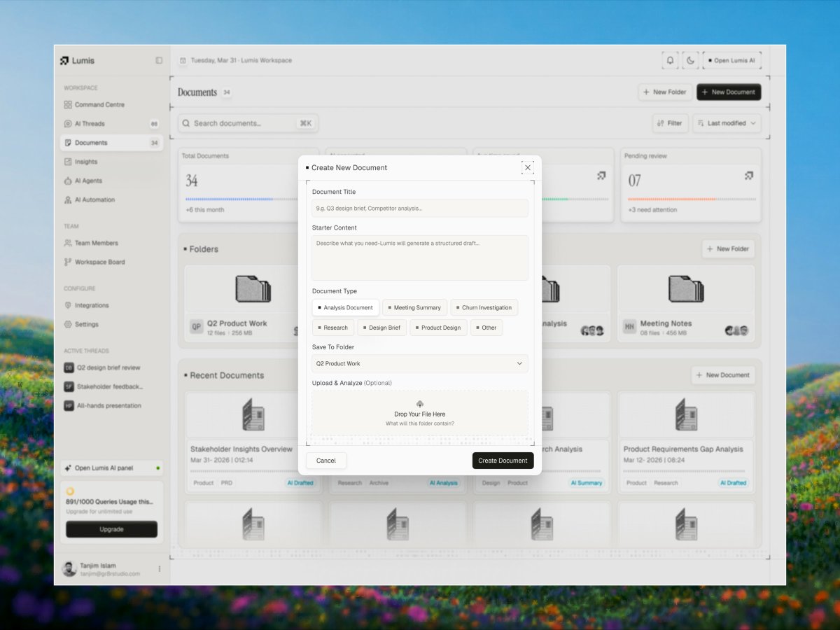Viewport: 840px width, 630px height.
Task: Click the Filter button
Action: pos(671,123)
